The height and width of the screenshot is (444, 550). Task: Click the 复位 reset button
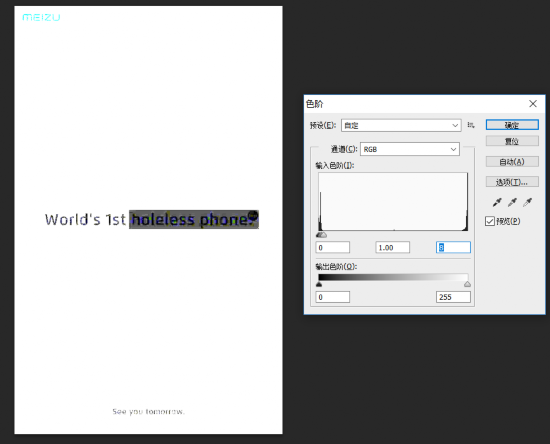tap(512, 141)
